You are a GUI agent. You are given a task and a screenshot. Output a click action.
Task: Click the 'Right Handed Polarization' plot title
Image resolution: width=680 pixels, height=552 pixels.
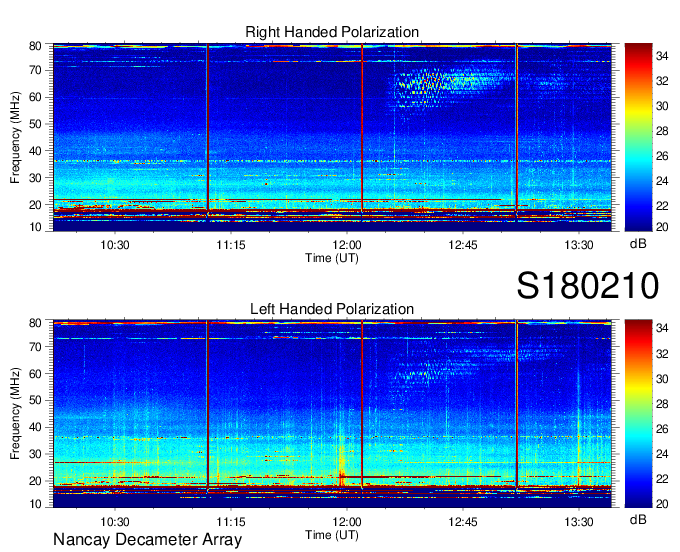tap(332, 32)
